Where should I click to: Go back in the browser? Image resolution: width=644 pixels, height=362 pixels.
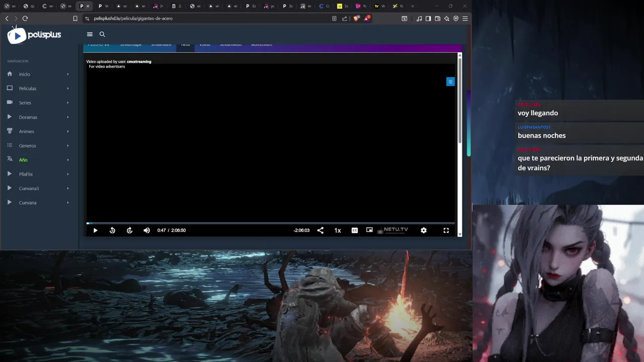point(7,19)
